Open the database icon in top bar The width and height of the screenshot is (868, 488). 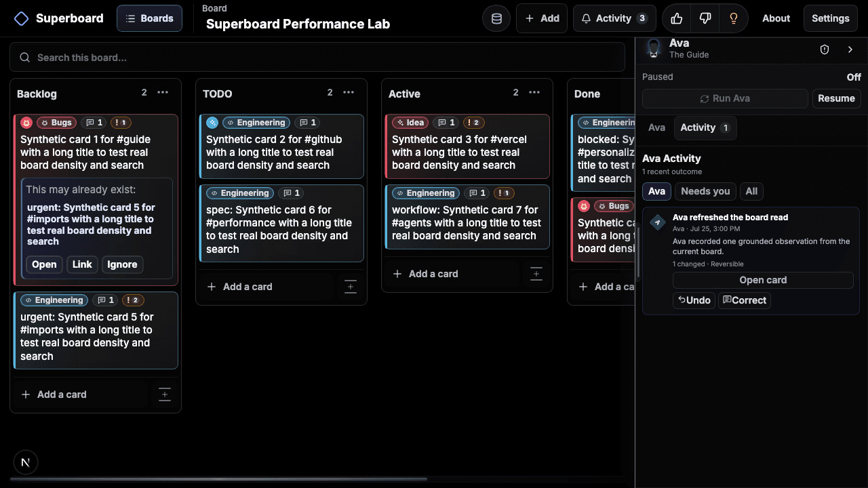[x=496, y=18]
